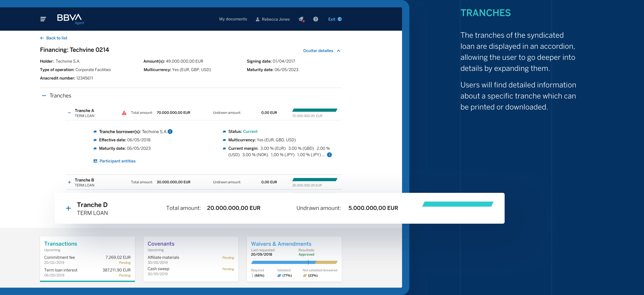Collapse the Tranches section

(x=44, y=95)
